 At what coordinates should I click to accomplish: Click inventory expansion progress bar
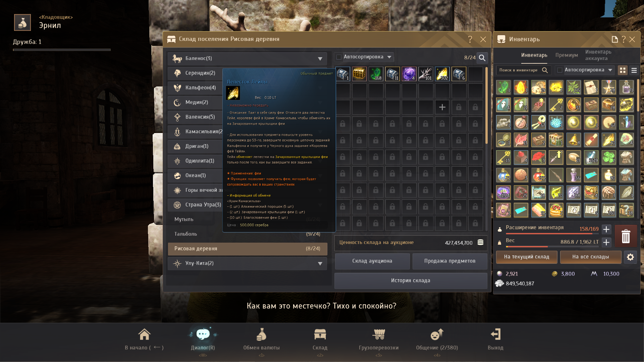coord(552,234)
